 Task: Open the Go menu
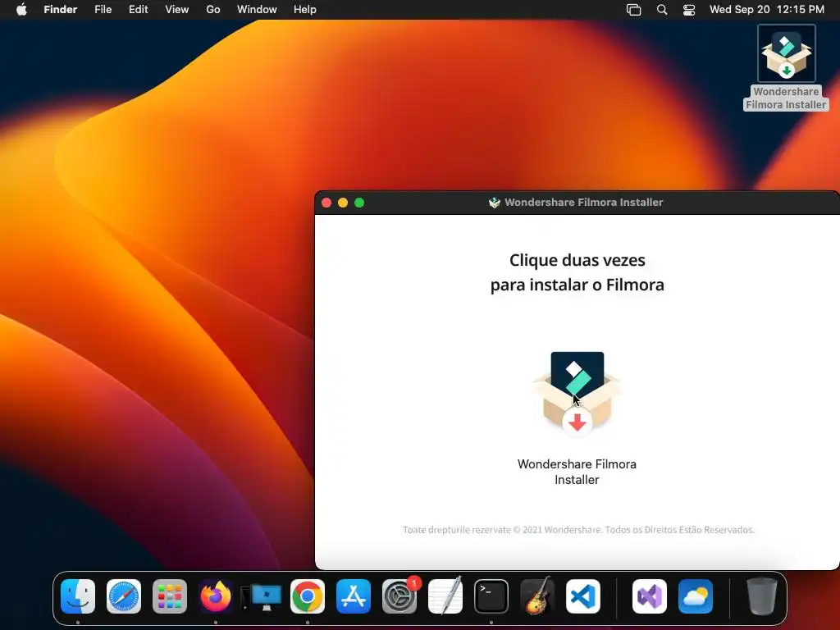[x=213, y=10]
